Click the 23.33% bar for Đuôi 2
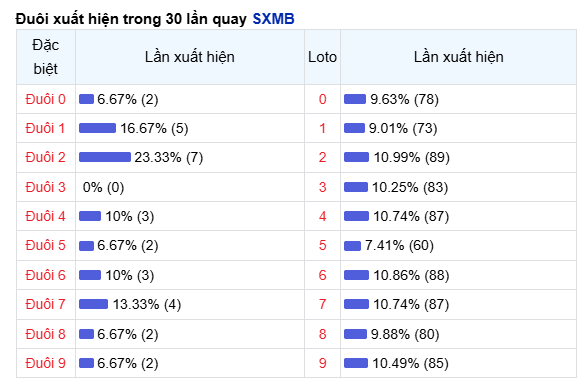This screenshot has width=588, height=380. pyautogui.click(x=105, y=157)
